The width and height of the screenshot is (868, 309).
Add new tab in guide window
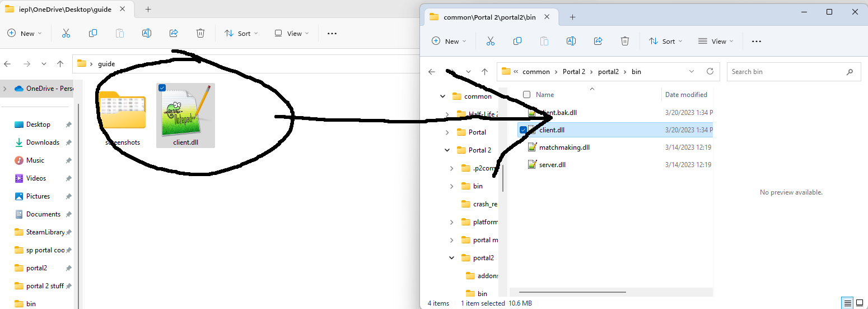(148, 10)
